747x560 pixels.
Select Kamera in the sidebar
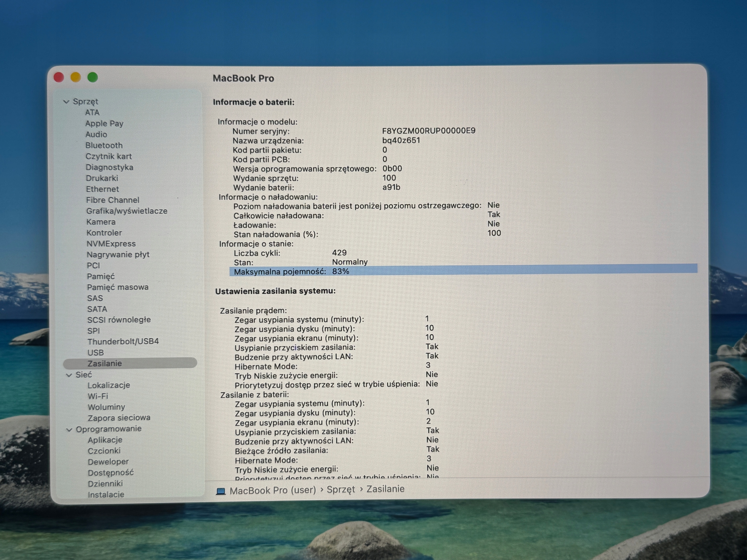(x=101, y=222)
